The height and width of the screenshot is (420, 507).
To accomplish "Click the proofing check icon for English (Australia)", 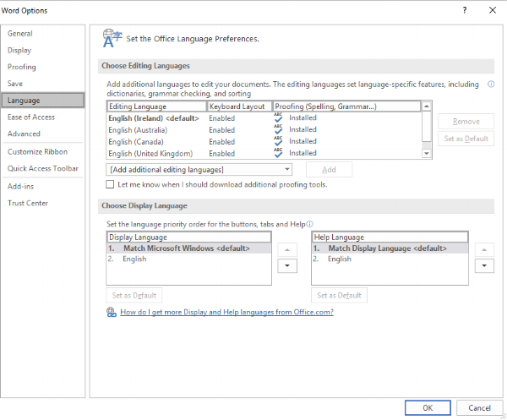I will 278,129.
